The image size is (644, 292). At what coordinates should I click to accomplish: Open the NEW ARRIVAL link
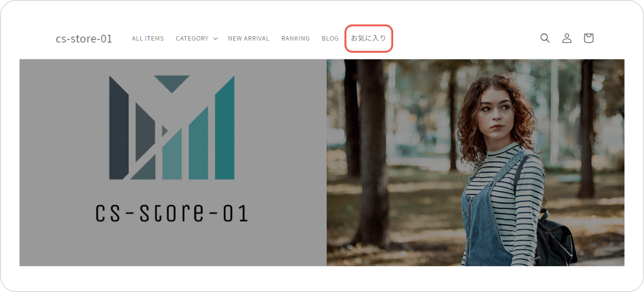click(x=248, y=38)
